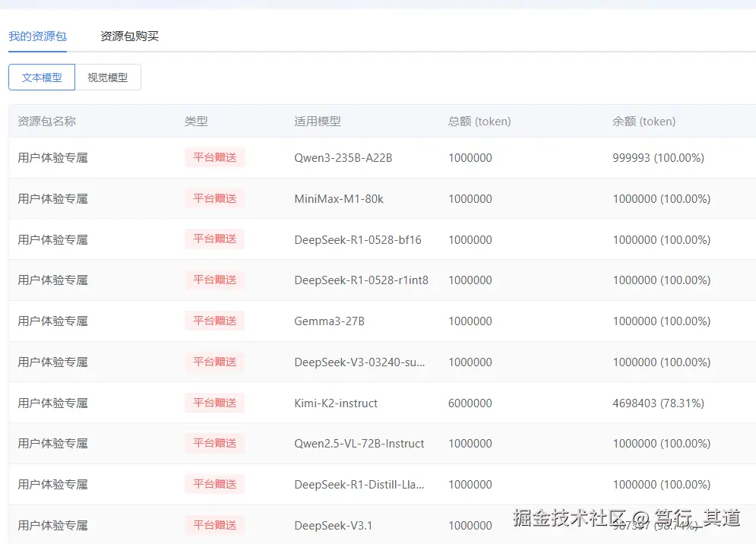Click the 1000000 total for Qwen3-235B-A22B

point(470,158)
